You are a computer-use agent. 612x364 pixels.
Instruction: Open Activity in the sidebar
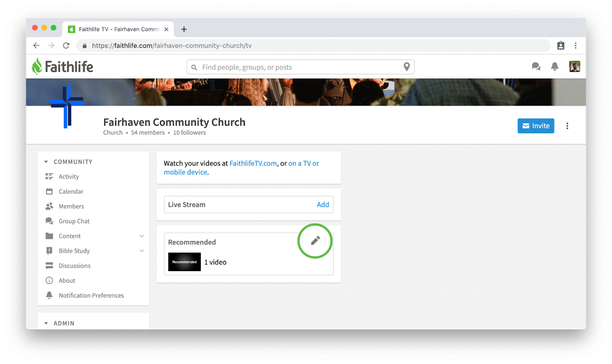point(69,177)
